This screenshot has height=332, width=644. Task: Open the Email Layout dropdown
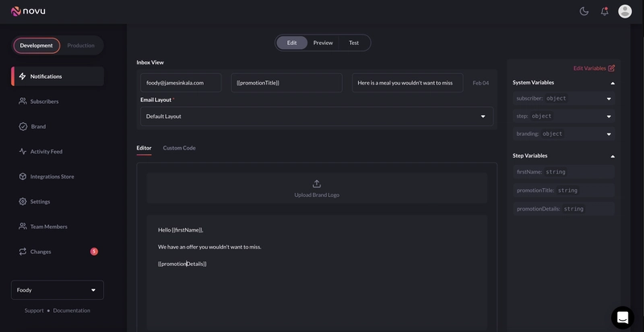pos(316,117)
